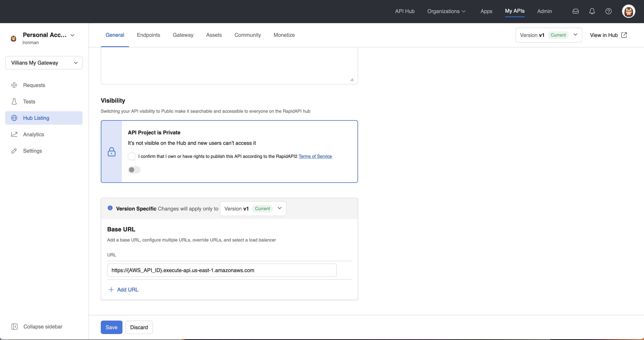The width and height of the screenshot is (644, 340).
Task: Click Collapse sidebar label
Action: pos(43,327)
